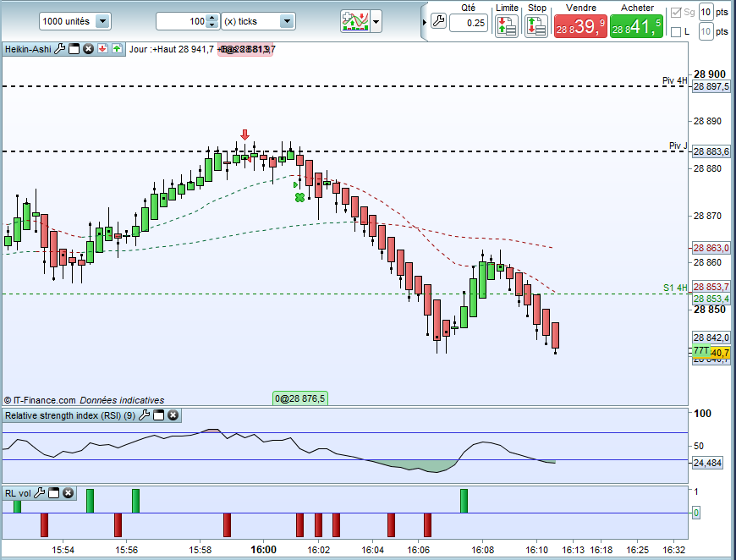Click the red sell arrow marker on chart

coord(244,135)
